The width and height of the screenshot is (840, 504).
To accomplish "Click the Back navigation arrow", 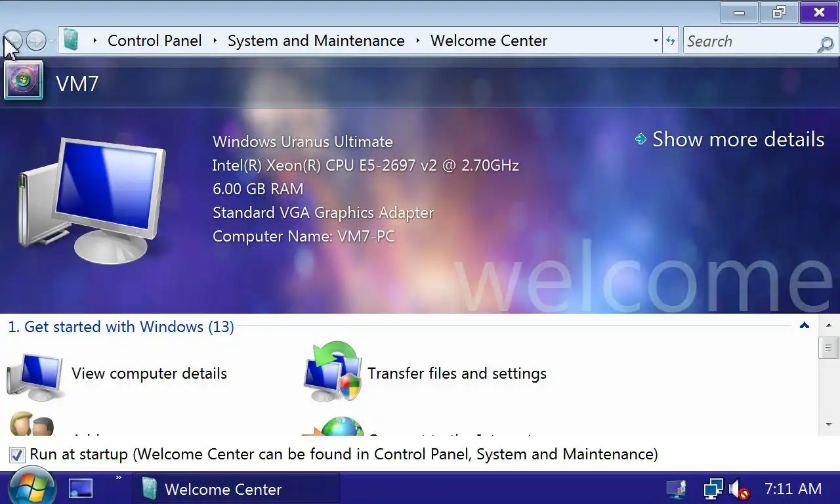I will [12, 41].
